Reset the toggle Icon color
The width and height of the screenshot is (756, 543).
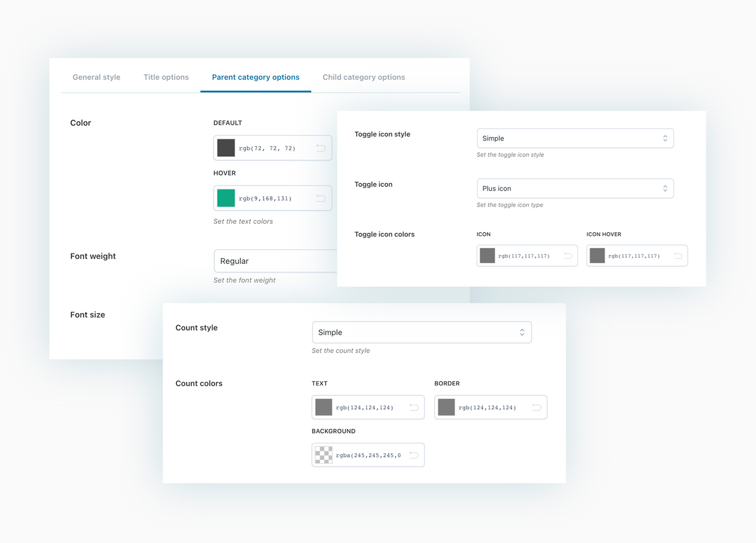click(567, 255)
